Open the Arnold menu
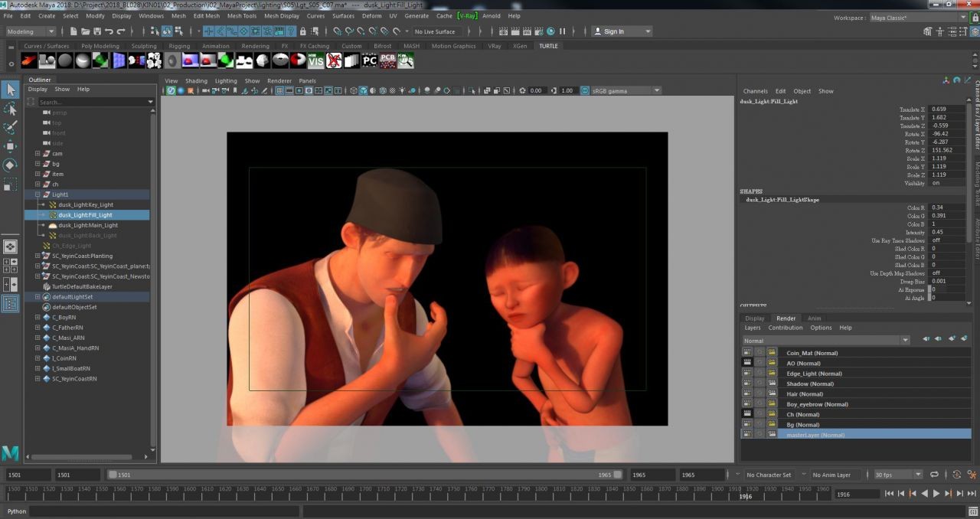Viewport: 980px width, 519px height. pyautogui.click(x=491, y=15)
